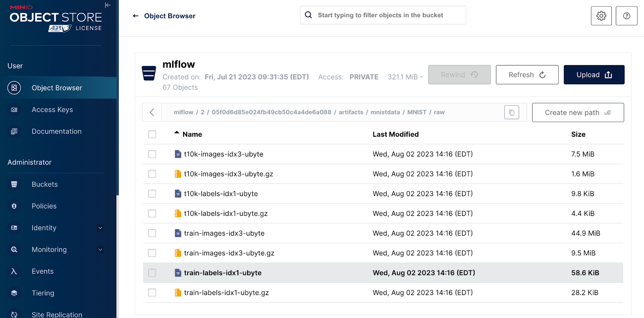Viewport: 644px width, 318px height.
Task: Click Create new path button
Action: (578, 113)
